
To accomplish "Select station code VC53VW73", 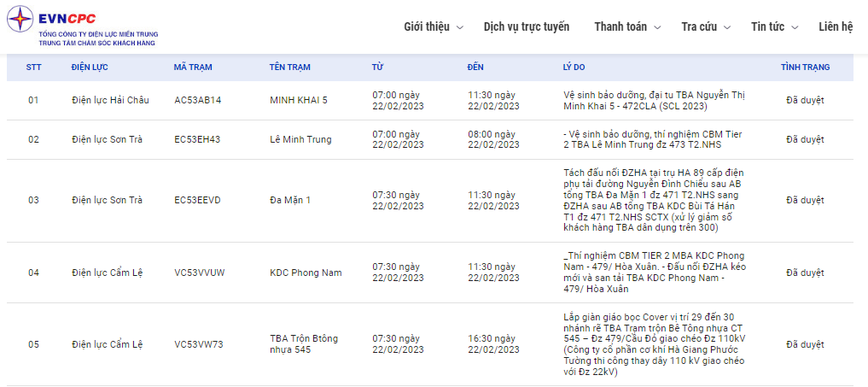I will tap(199, 344).
